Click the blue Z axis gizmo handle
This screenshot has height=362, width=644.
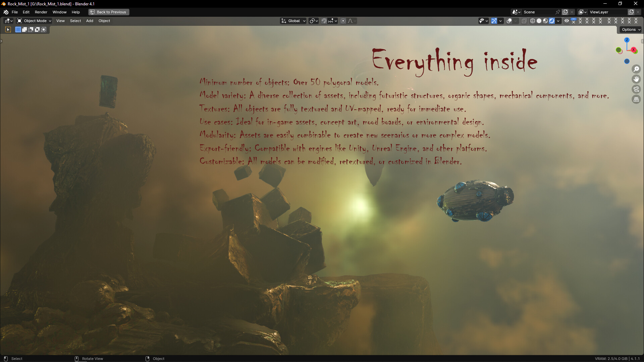click(x=627, y=40)
